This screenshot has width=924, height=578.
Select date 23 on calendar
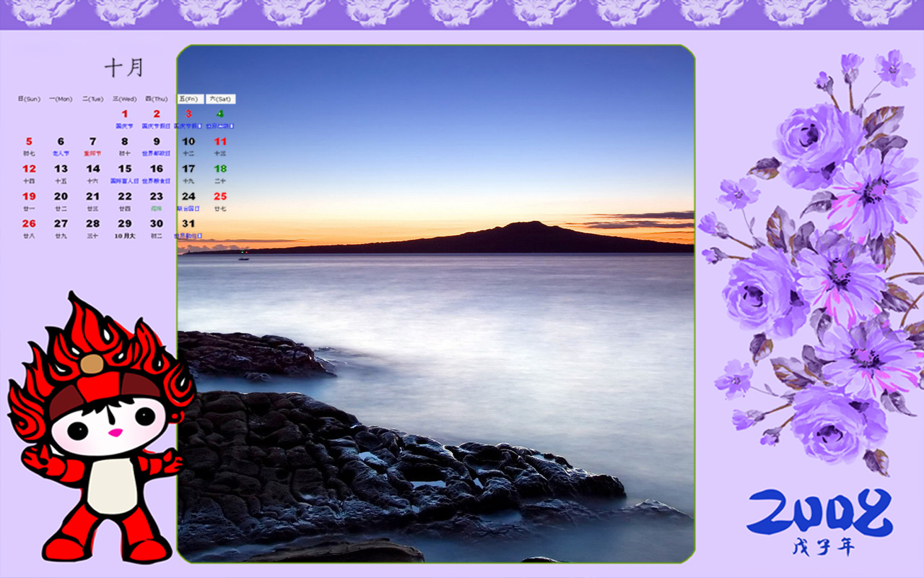tap(156, 197)
